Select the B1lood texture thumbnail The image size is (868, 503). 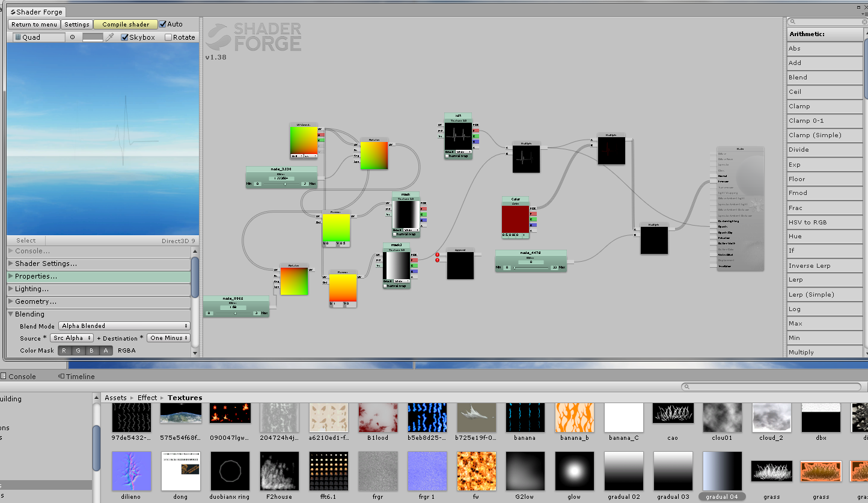click(377, 418)
